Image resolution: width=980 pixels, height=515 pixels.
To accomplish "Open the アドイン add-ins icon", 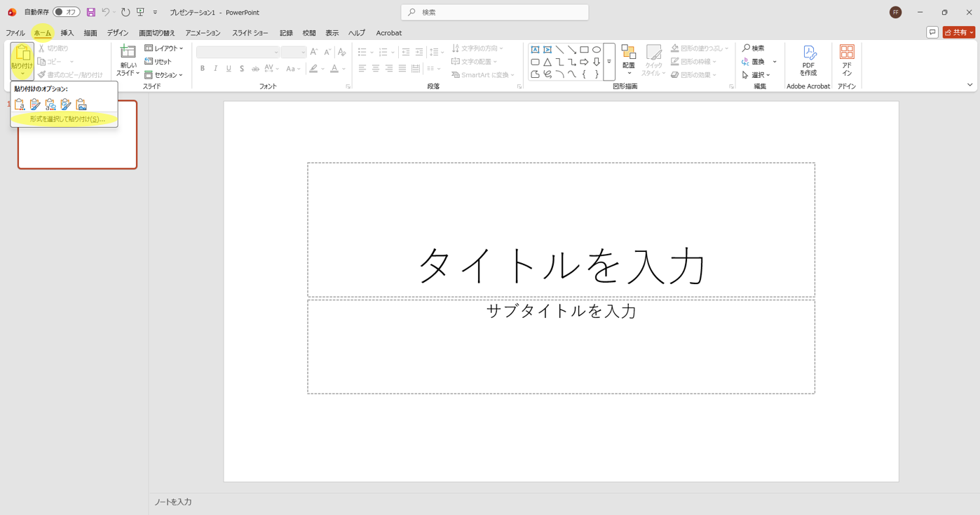I will 847,60.
